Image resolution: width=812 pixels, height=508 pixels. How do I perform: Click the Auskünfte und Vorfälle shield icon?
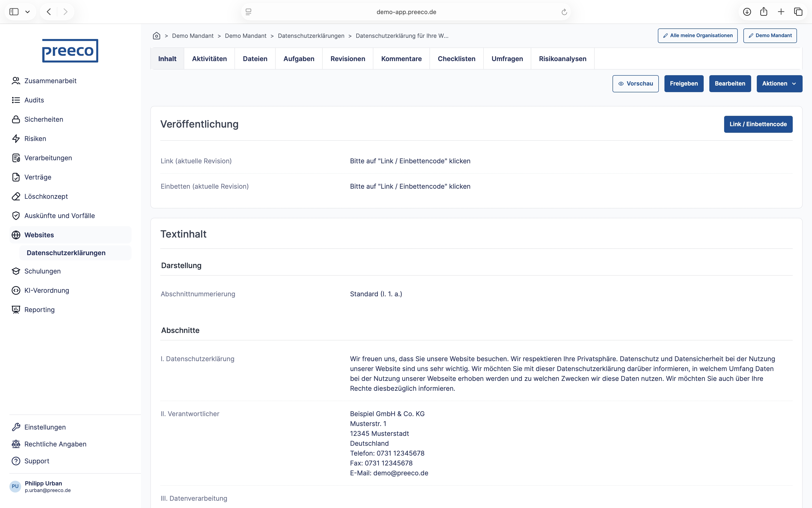[x=16, y=216]
